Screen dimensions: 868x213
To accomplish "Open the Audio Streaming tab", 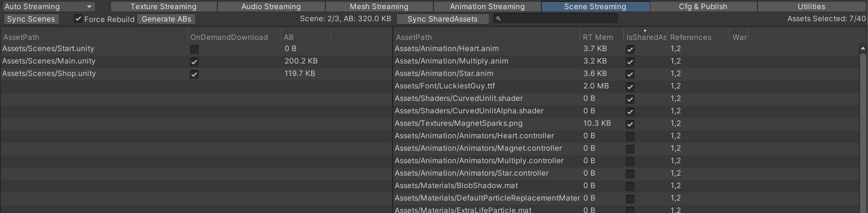I will coord(271,7).
